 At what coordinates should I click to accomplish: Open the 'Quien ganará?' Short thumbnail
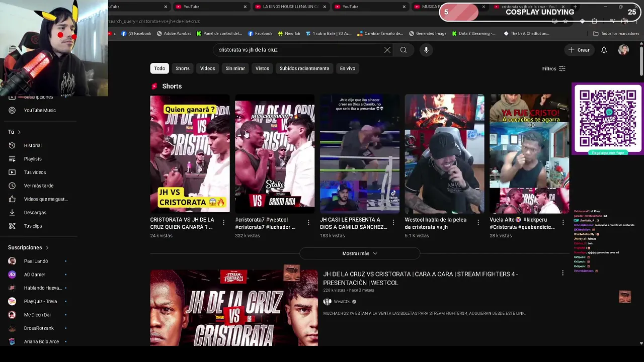tap(190, 153)
